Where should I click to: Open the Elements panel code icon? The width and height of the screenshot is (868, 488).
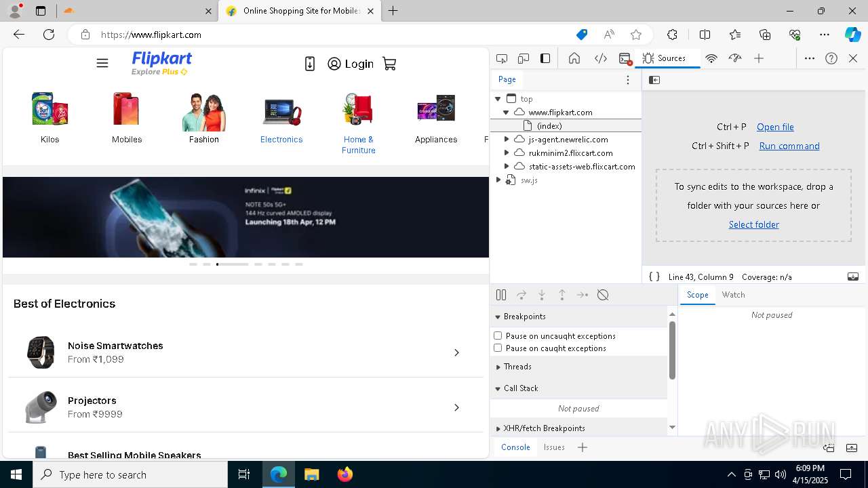(601, 58)
